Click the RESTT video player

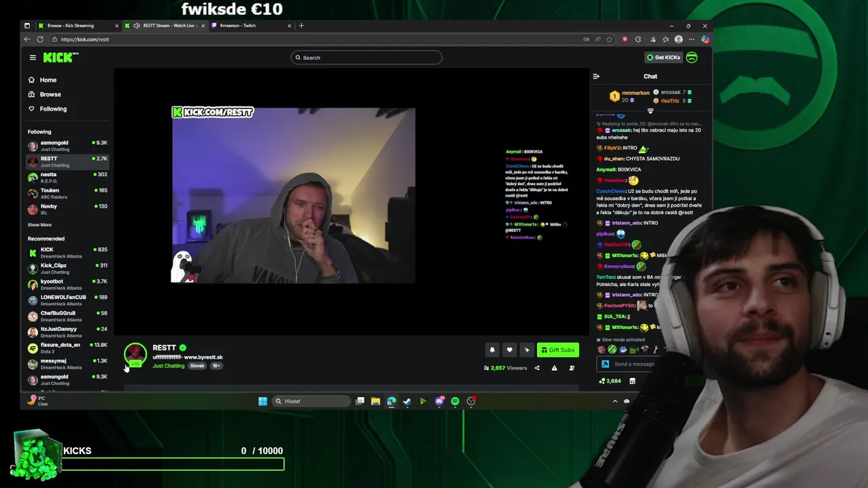(x=351, y=201)
